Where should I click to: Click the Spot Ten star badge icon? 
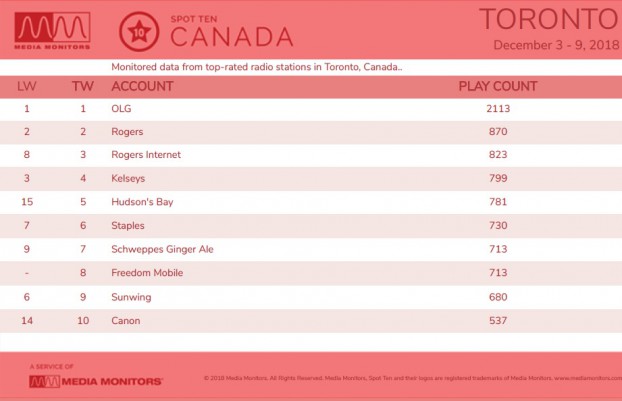pos(139,32)
